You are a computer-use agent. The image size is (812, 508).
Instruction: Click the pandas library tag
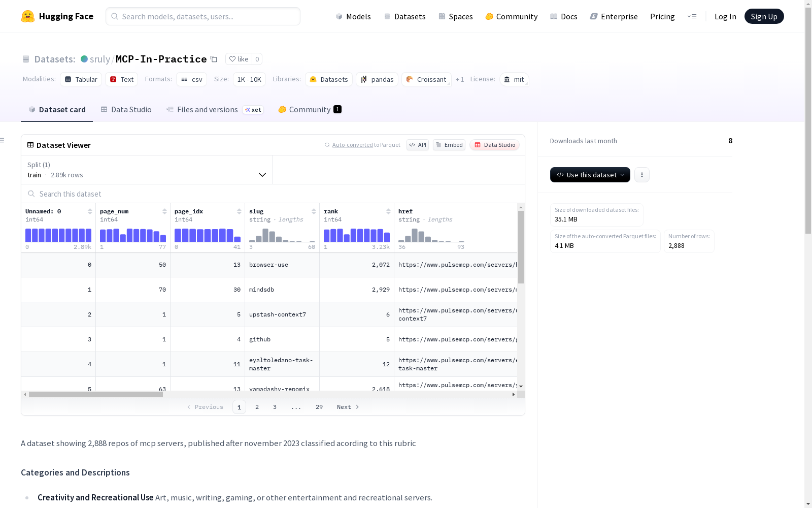click(377, 79)
